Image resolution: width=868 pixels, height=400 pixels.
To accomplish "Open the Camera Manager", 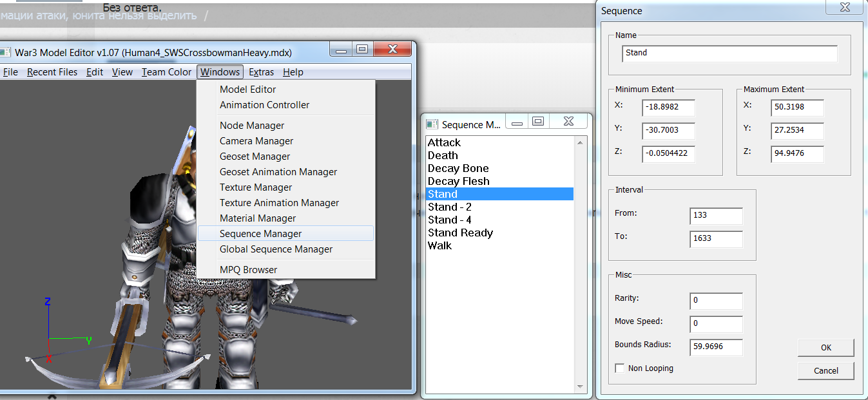I will [286, 141].
